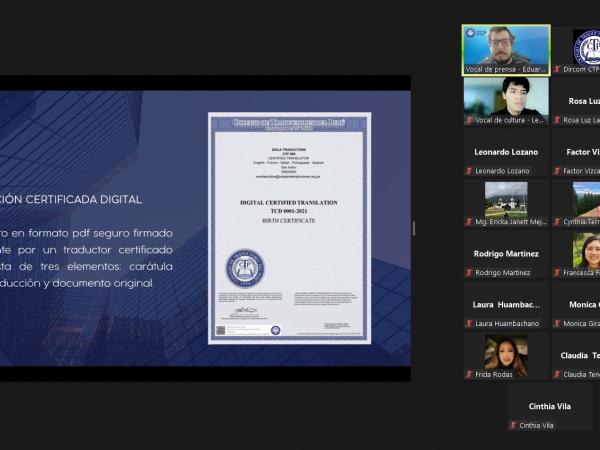
Task: Click Monica Gira's muted microphone icon
Action: point(557,323)
